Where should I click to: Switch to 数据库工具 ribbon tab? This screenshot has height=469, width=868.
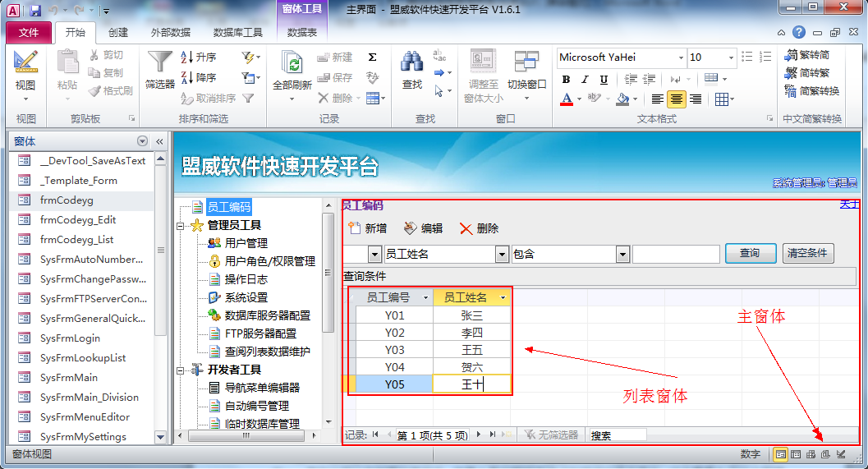point(238,33)
